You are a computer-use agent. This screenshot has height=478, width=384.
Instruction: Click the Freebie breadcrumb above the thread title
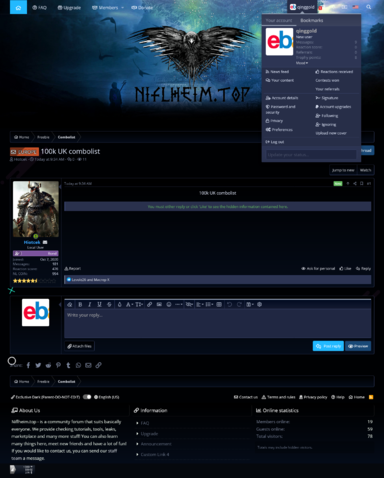(43, 137)
